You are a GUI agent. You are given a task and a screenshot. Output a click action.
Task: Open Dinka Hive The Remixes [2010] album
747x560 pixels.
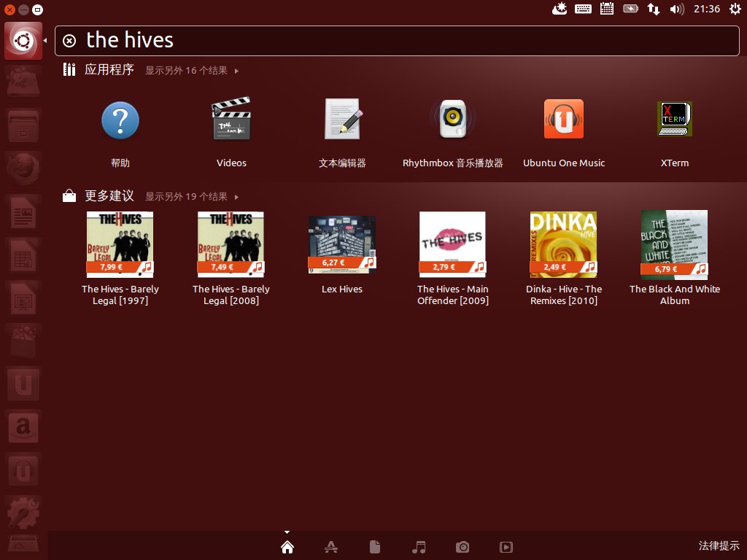564,244
